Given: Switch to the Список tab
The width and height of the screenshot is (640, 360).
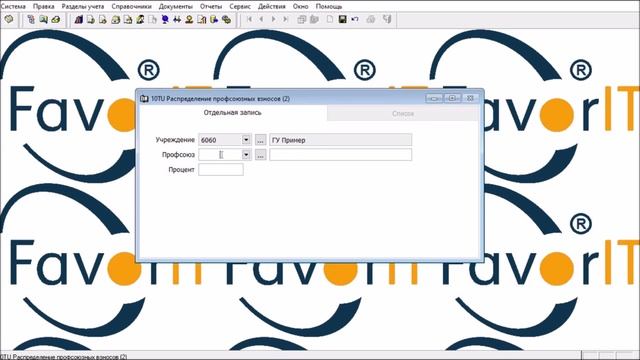Looking at the screenshot, I should click(402, 113).
